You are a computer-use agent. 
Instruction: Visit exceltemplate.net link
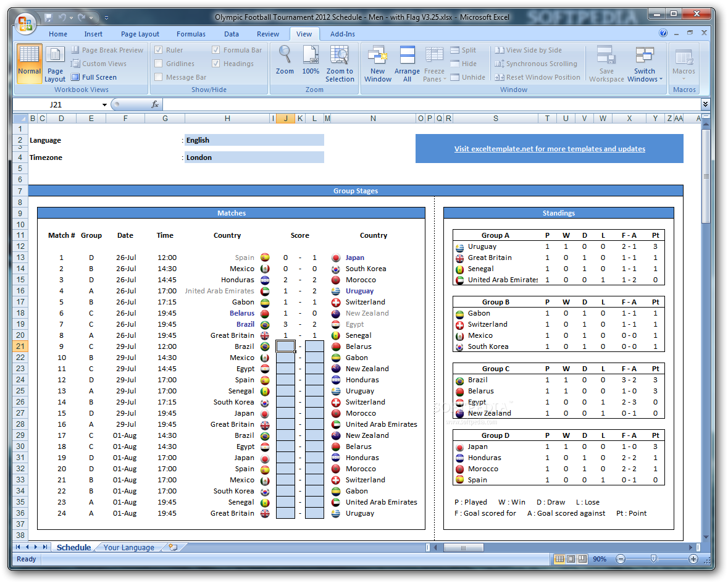pos(550,149)
